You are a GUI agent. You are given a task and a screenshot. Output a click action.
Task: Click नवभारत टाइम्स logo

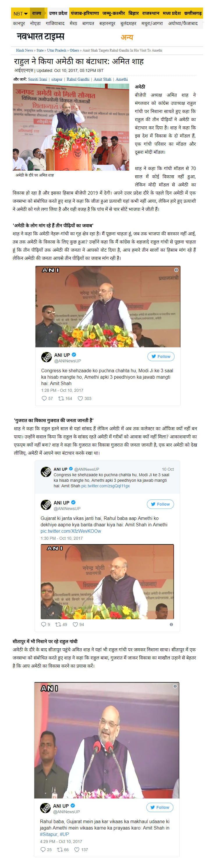pos(40,36)
